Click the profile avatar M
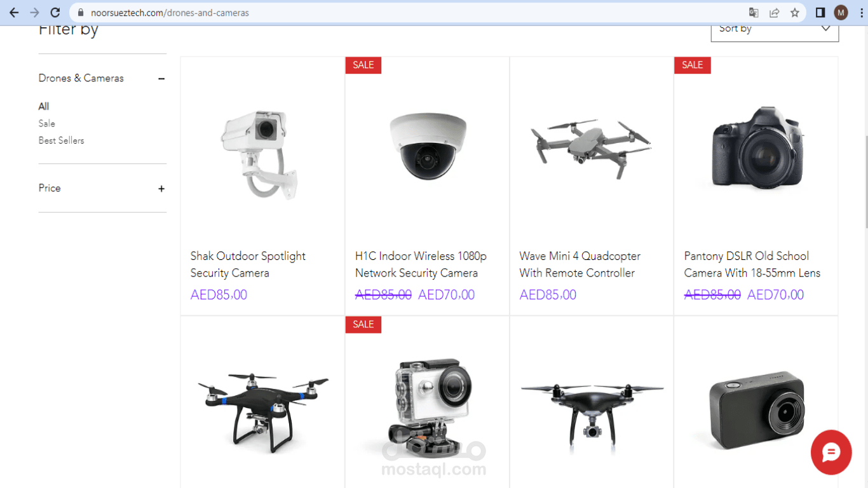This screenshot has width=868, height=488. tap(841, 13)
